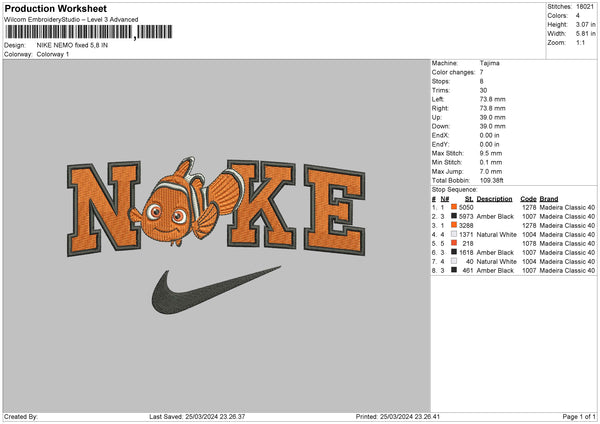Click the "Up:" label
The width and height of the screenshot is (600, 424).
click(x=437, y=117)
